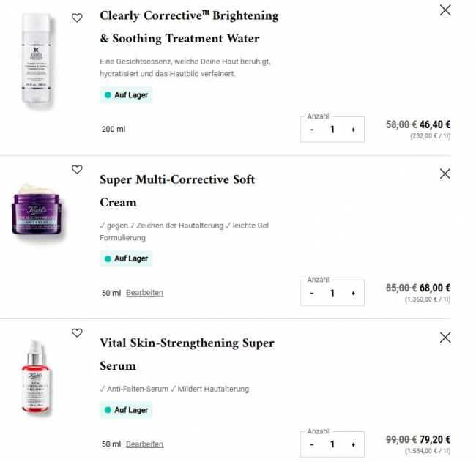Decrease quantity of Clearly Corrective Treatment Water

(x=312, y=130)
